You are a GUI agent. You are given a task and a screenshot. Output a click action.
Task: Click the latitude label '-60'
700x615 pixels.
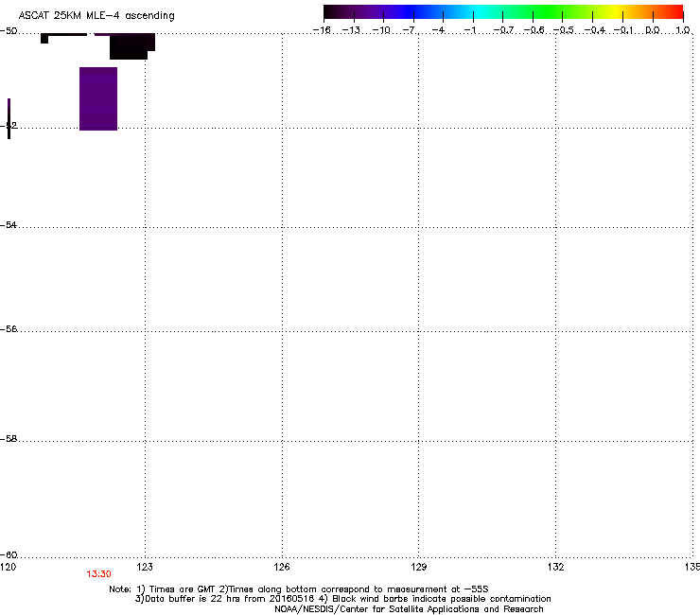tap(9, 555)
